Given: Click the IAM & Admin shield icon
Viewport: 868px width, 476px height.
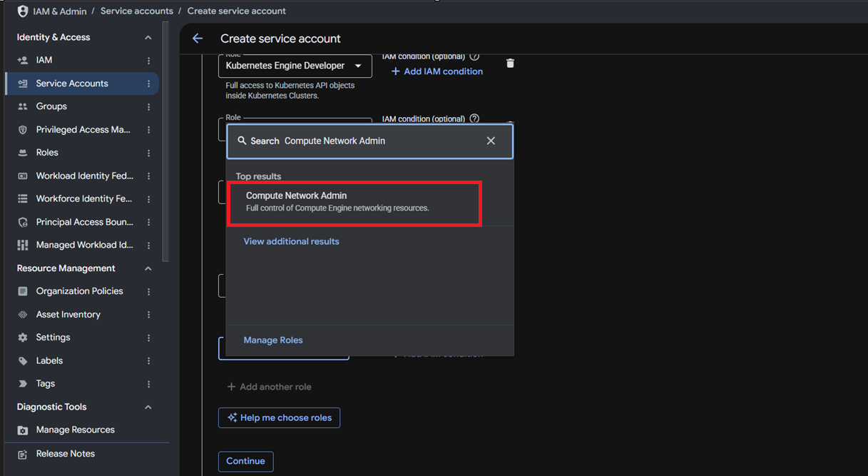Looking at the screenshot, I should [x=23, y=11].
